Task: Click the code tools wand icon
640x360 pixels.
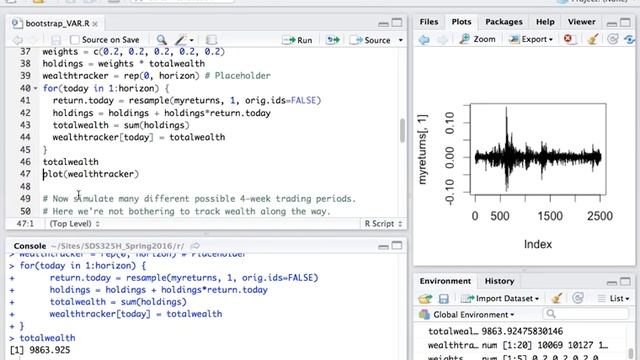Action: (x=180, y=40)
